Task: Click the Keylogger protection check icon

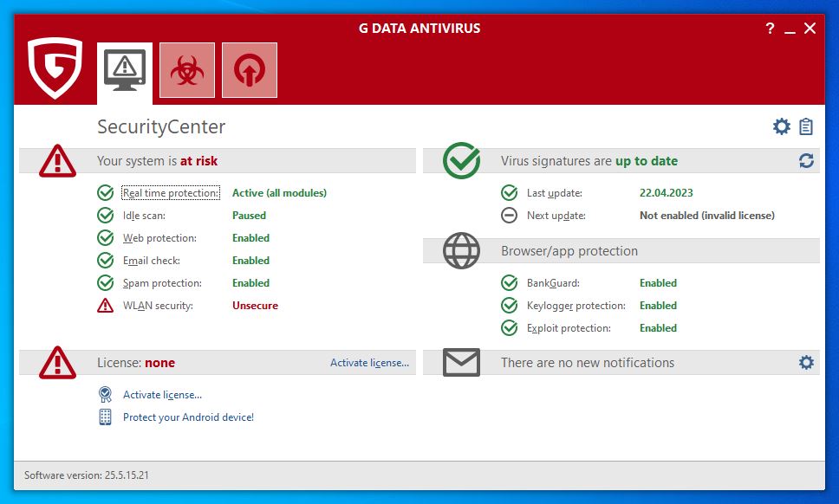Action: point(510,305)
